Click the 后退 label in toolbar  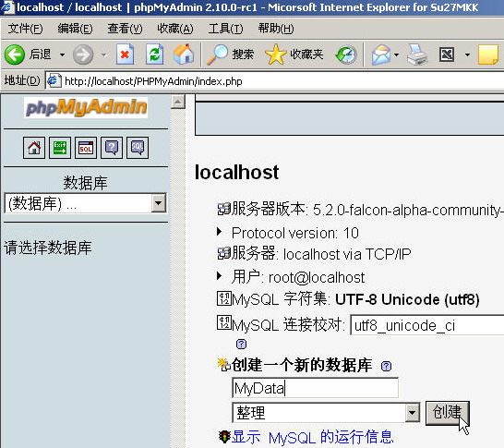click(x=41, y=54)
